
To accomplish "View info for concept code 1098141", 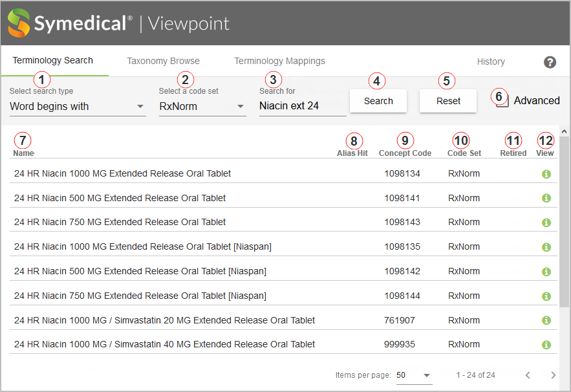I will [x=546, y=198].
